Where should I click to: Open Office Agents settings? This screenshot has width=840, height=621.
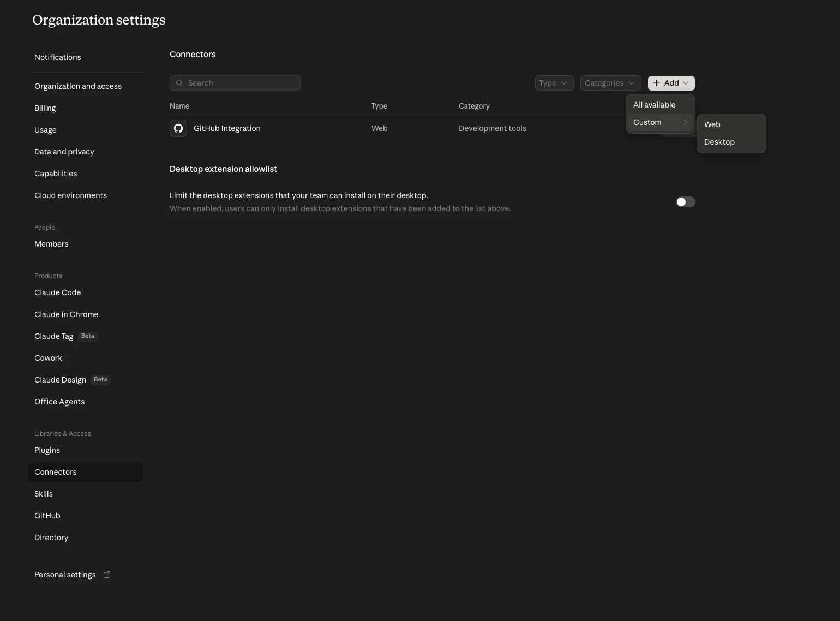[x=86, y=402]
